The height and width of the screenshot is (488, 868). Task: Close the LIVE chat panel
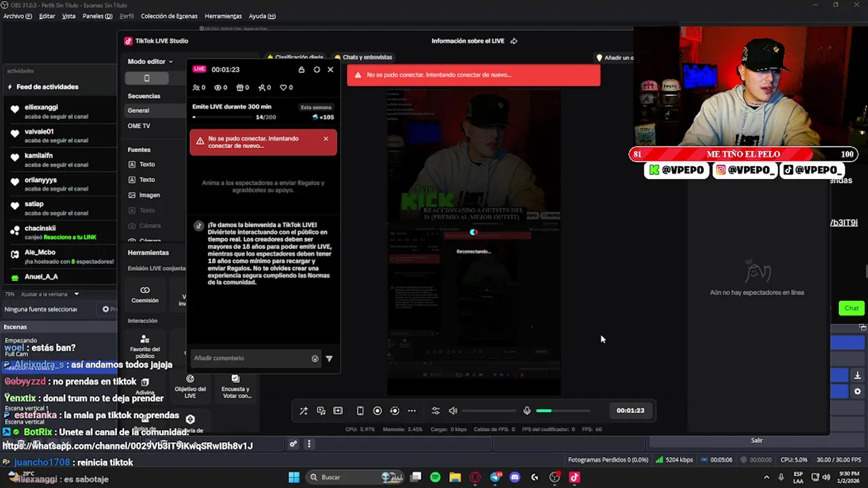pyautogui.click(x=330, y=70)
